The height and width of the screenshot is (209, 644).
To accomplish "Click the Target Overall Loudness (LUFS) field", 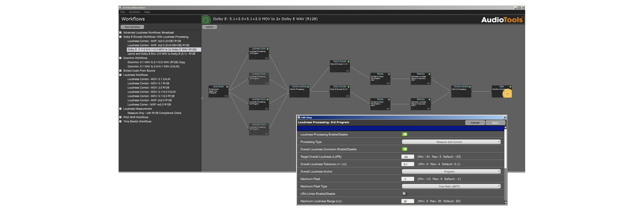I will click(x=408, y=157).
